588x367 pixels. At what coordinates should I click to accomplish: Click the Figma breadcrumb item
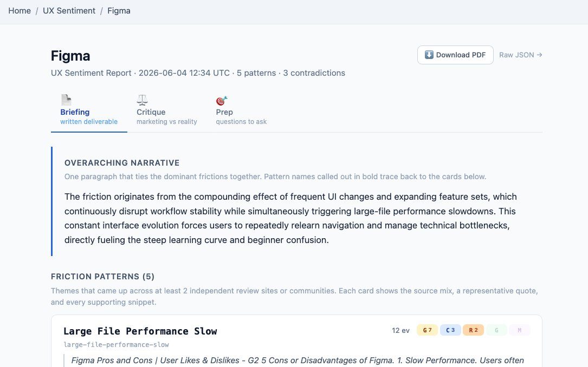(x=119, y=11)
